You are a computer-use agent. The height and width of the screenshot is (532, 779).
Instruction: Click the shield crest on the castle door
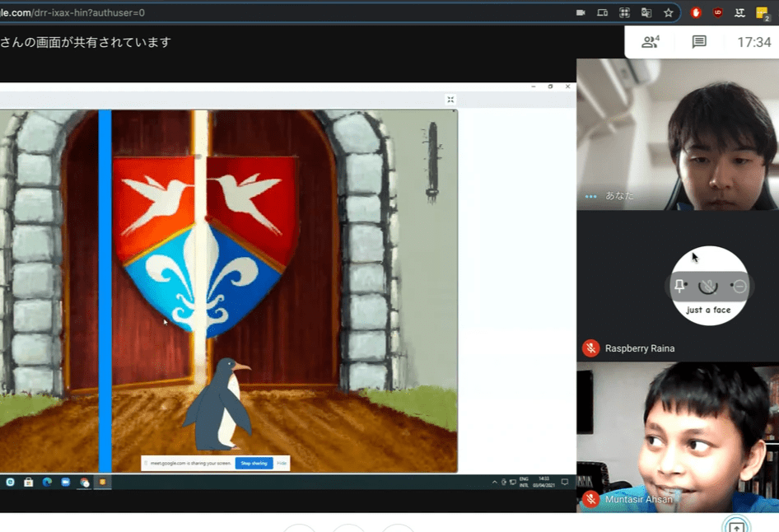tap(205, 246)
